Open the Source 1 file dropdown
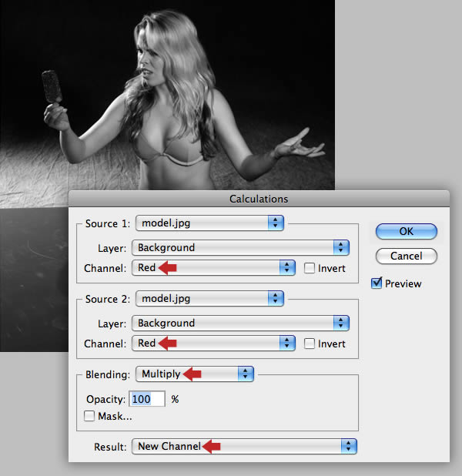The width and height of the screenshot is (462, 476). 209,223
